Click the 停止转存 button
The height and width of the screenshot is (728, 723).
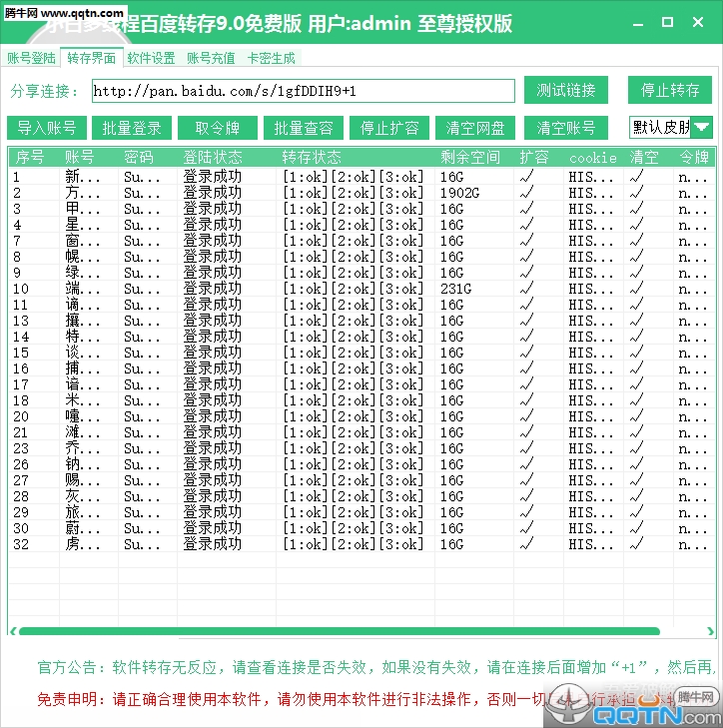click(x=670, y=90)
